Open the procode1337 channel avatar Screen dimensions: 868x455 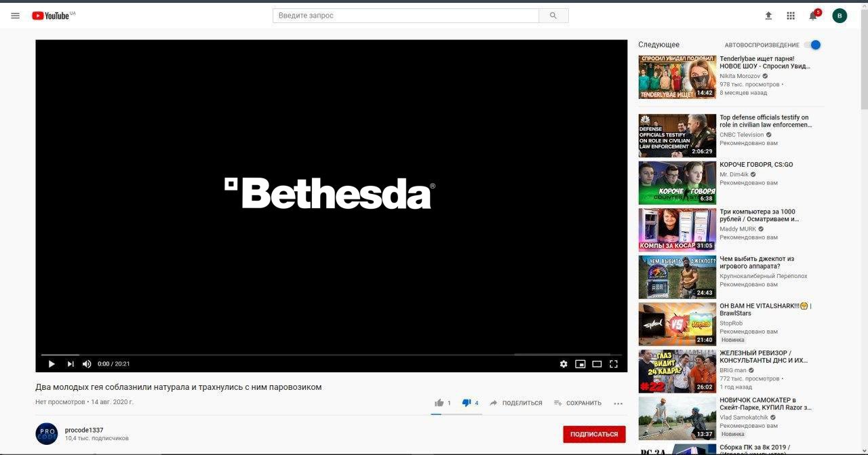(x=47, y=434)
